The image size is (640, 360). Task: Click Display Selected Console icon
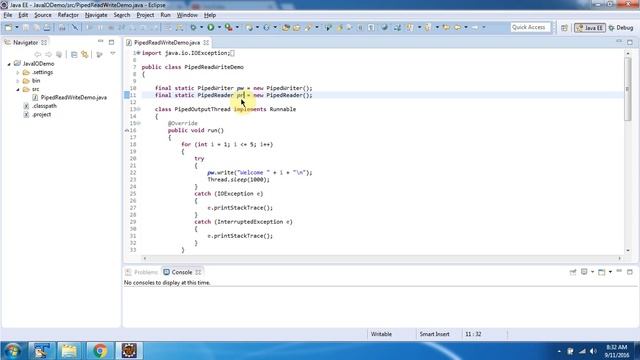click(584, 272)
